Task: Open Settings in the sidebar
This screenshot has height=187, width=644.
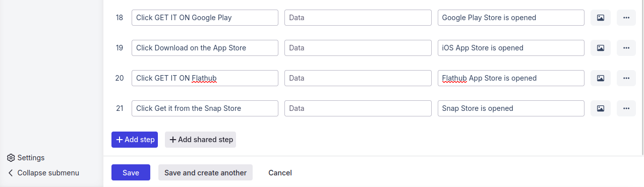Action: point(26,158)
